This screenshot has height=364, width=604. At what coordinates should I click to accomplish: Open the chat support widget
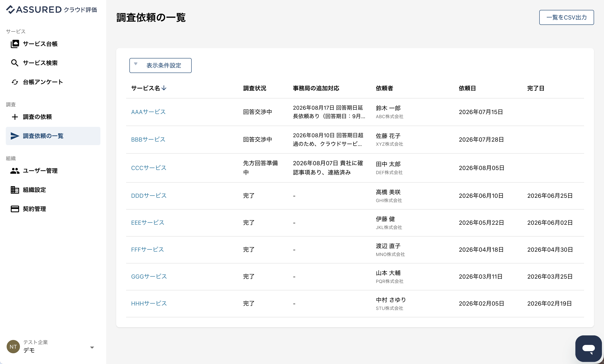coord(588,348)
